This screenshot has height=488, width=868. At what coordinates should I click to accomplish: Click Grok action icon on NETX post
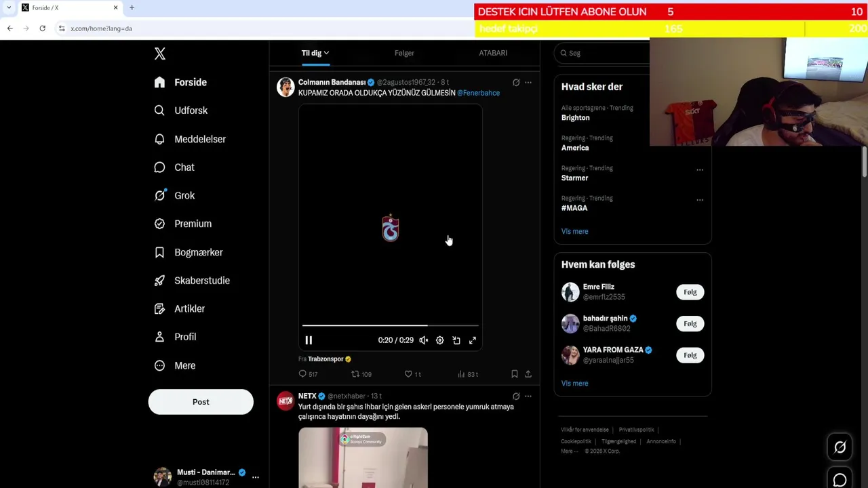516,396
